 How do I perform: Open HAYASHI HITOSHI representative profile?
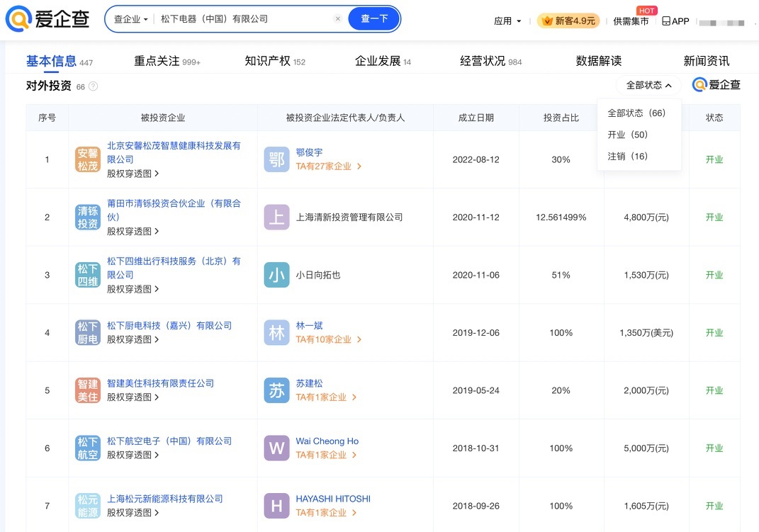click(x=333, y=499)
